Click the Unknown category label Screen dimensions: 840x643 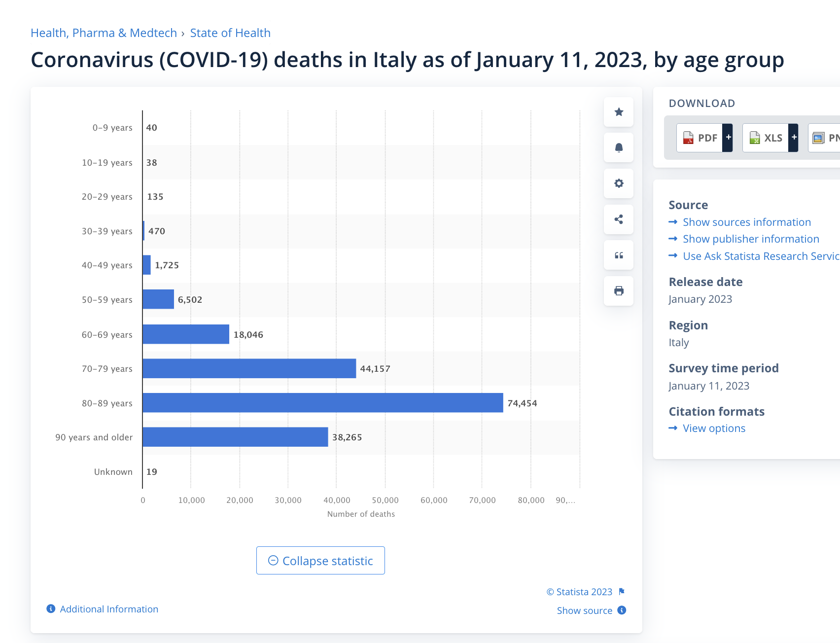(x=113, y=472)
